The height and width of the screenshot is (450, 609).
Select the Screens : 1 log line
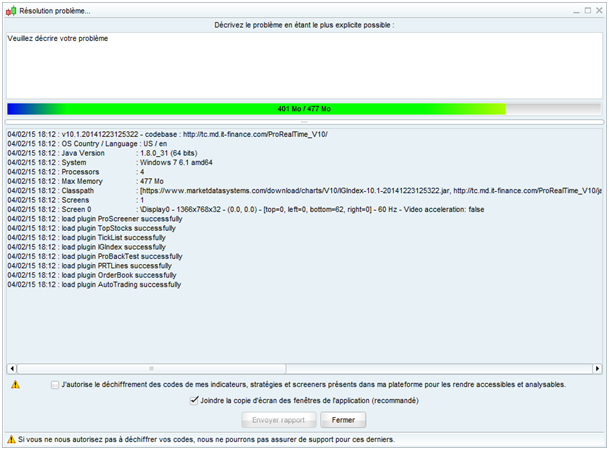[76, 200]
